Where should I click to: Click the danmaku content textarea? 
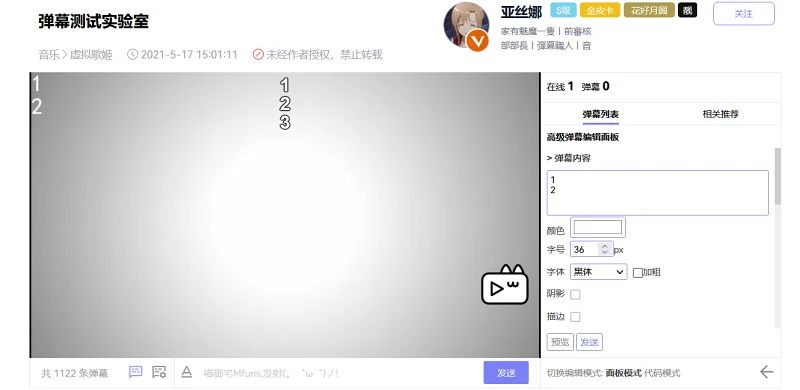(x=658, y=193)
